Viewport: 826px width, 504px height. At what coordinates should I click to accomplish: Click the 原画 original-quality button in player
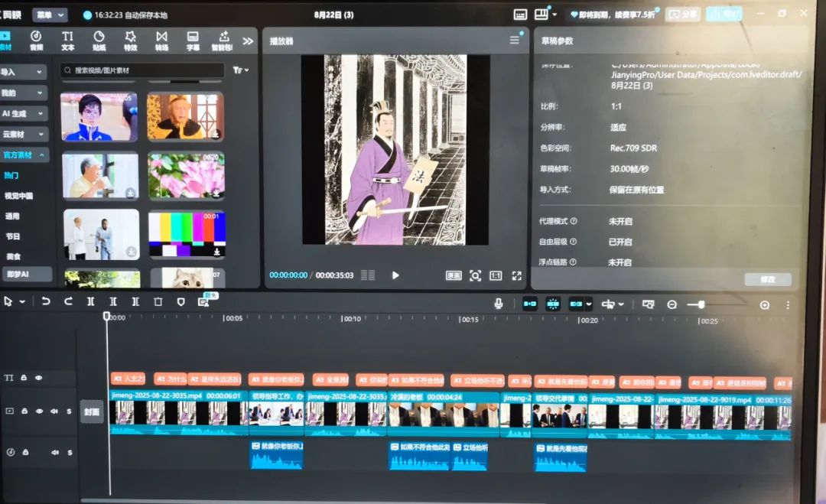454,275
